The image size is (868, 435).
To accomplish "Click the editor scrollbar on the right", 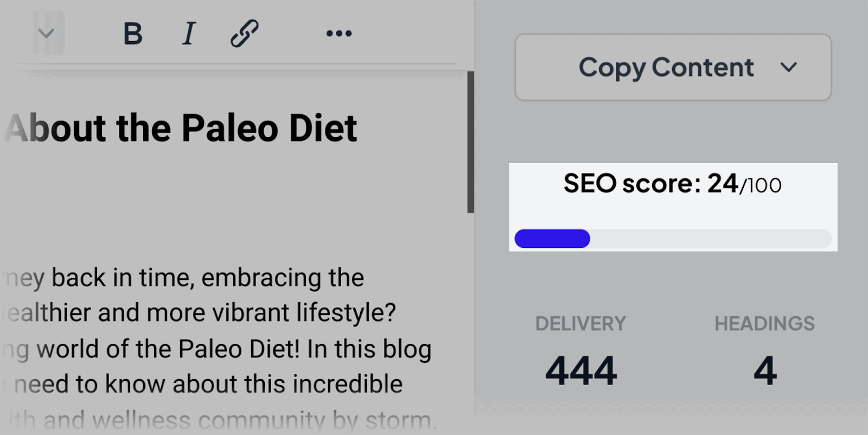I will click(469, 141).
